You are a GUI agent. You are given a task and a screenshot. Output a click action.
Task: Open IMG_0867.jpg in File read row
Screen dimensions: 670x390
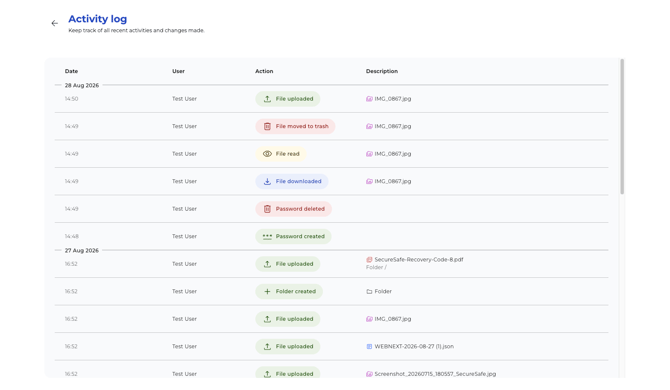(393, 154)
